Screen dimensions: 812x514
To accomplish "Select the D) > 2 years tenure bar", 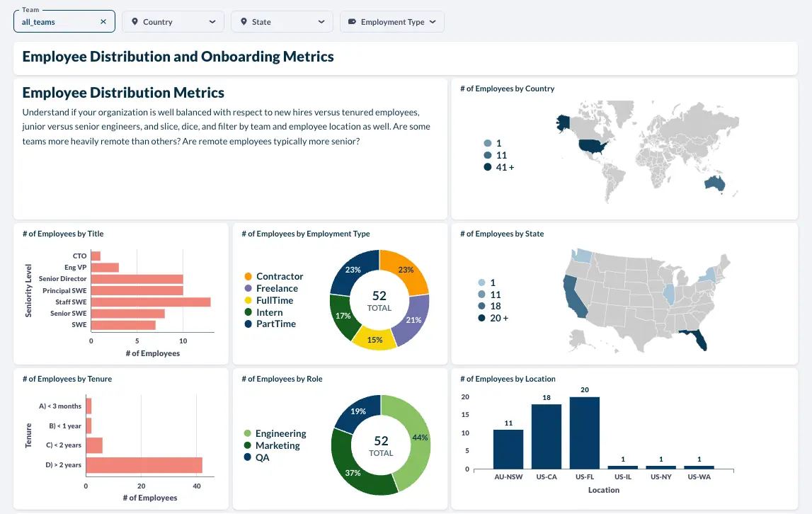I will pyautogui.click(x=144, y=464).
